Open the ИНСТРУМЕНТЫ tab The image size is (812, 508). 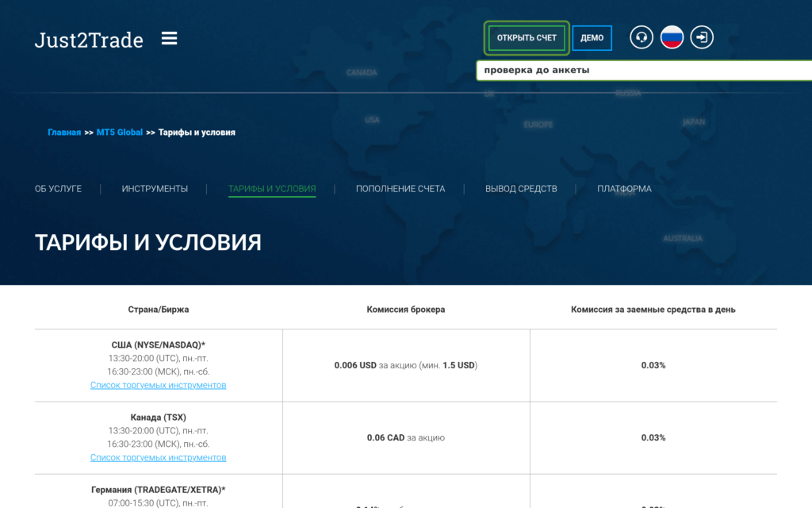155,189
